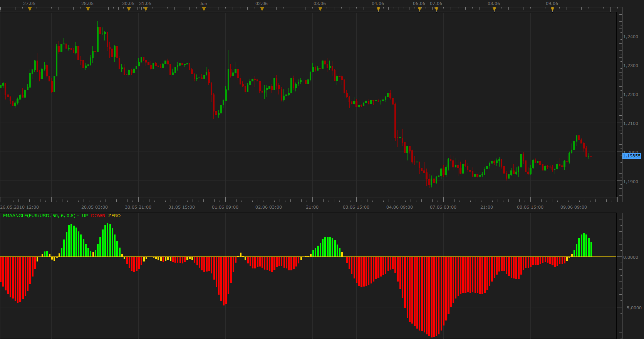
Task: Select the 09.06 date marker triangle
Action: (552, 9)
